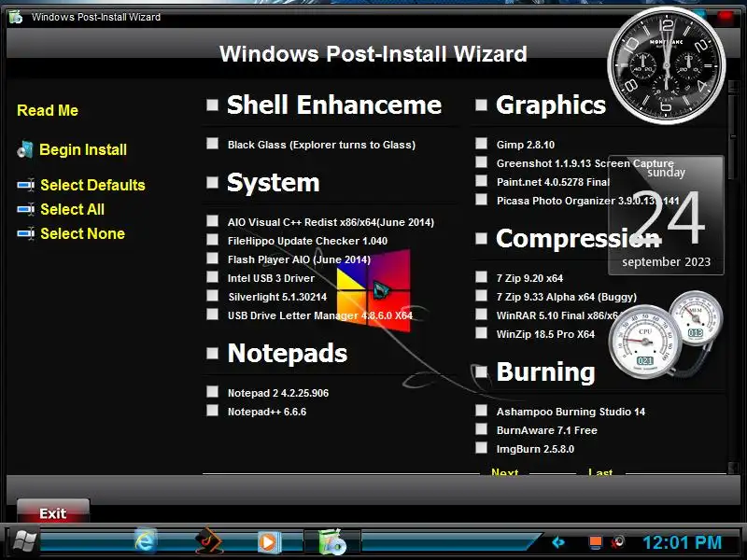
Task: Check 7 Zip 9.20 x64 box
Action: [481, 276]
